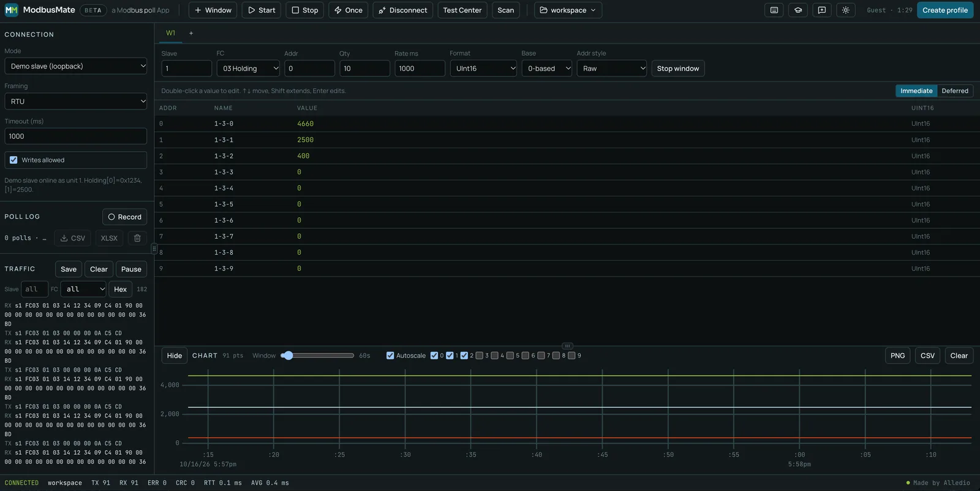
Task: Switch write mode to Deferred
Action: click(x=955, y=91)
